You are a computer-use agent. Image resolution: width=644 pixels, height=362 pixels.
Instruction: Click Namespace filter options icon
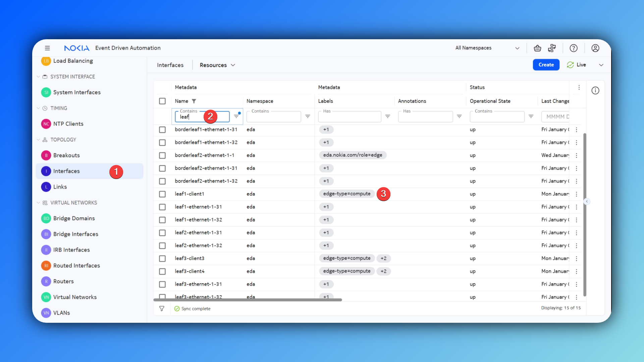tap(308, 116)
